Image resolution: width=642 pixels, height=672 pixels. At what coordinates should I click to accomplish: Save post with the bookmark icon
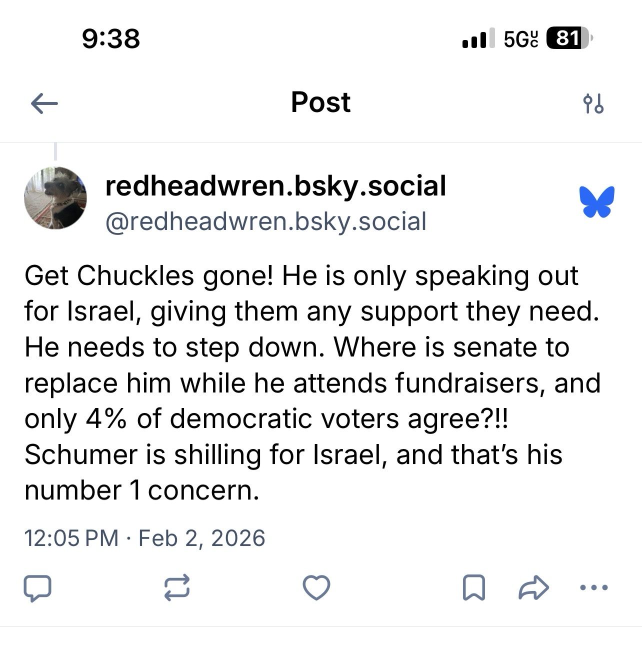(473, 587)
